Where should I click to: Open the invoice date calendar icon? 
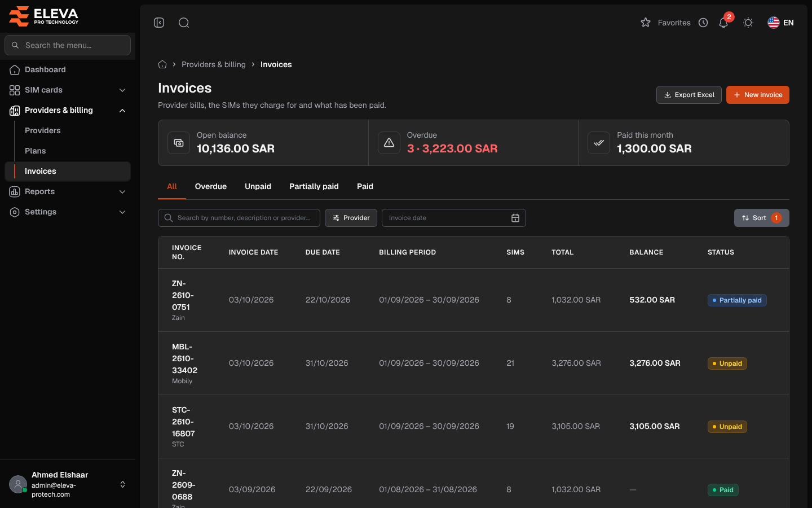(x=515, y=218)
